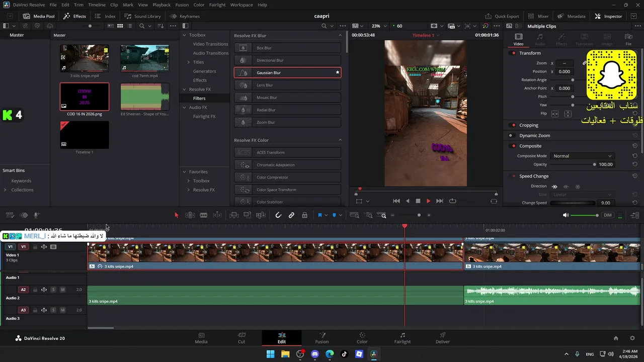The width and height of the screenshot is (644, 362).
Task: Collapse the Toolbox tree
Action: (184, 35)
